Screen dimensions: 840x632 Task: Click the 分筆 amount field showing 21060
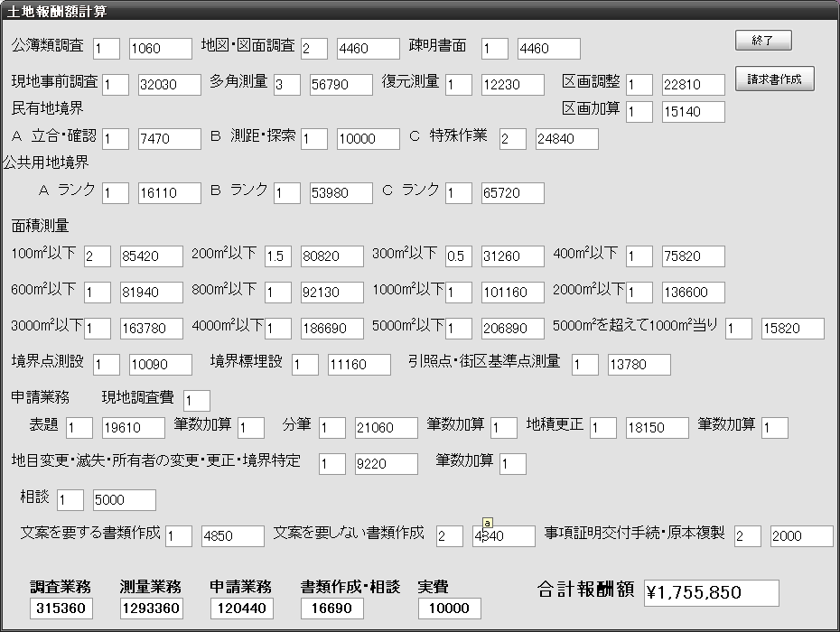tap(386, 428)
